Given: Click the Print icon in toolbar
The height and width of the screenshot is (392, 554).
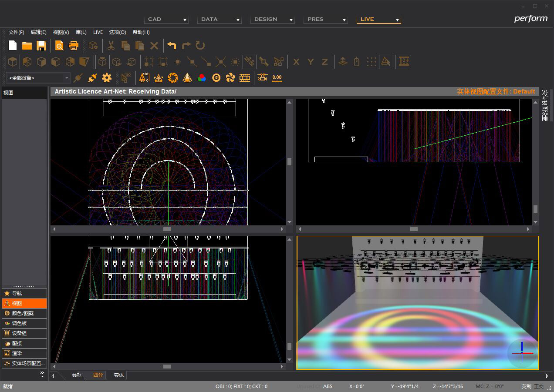Looking at the screenshot, I should tap(74, 46).
